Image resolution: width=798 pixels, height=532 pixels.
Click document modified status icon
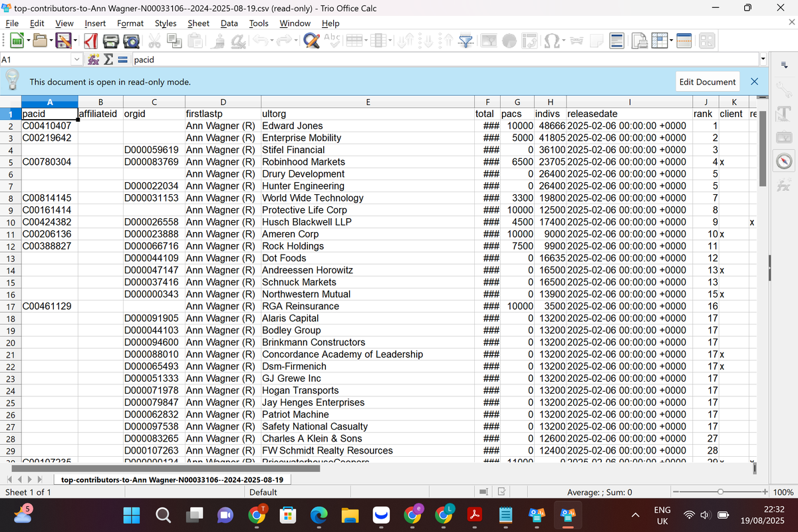(x=502, y=492)
